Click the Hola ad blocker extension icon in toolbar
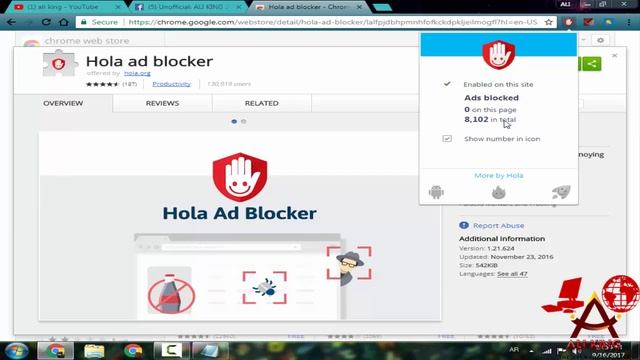The height and width of the screenshot is (360, 640). (x=569, y=22)
